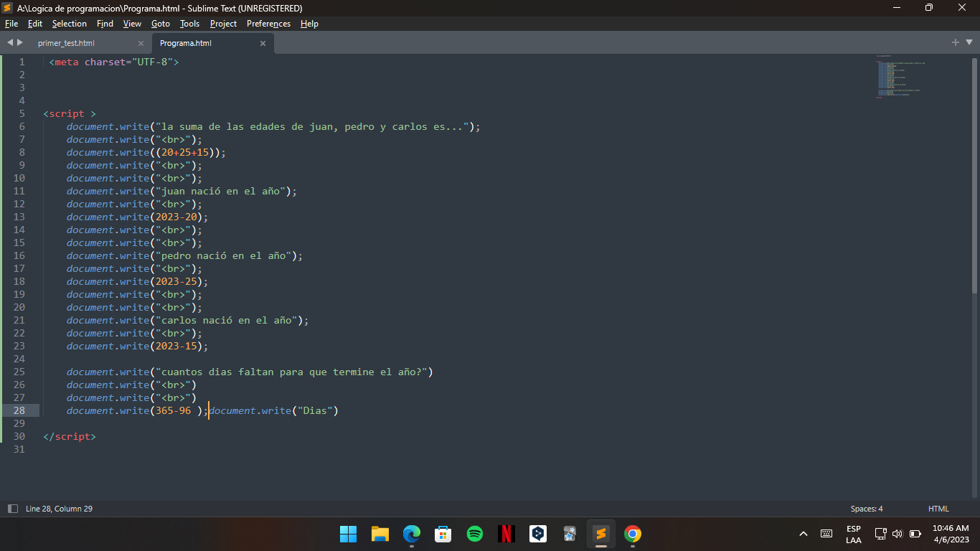Screen dimensions: 980x551
Task: Click the closing /script tag
Action: click(x=70, y=436)
